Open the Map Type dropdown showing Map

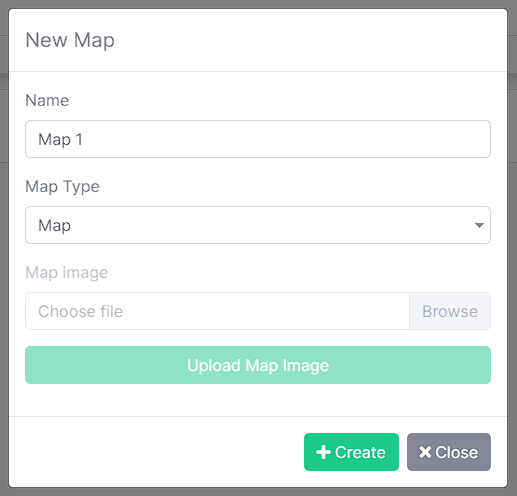[258, 225]
